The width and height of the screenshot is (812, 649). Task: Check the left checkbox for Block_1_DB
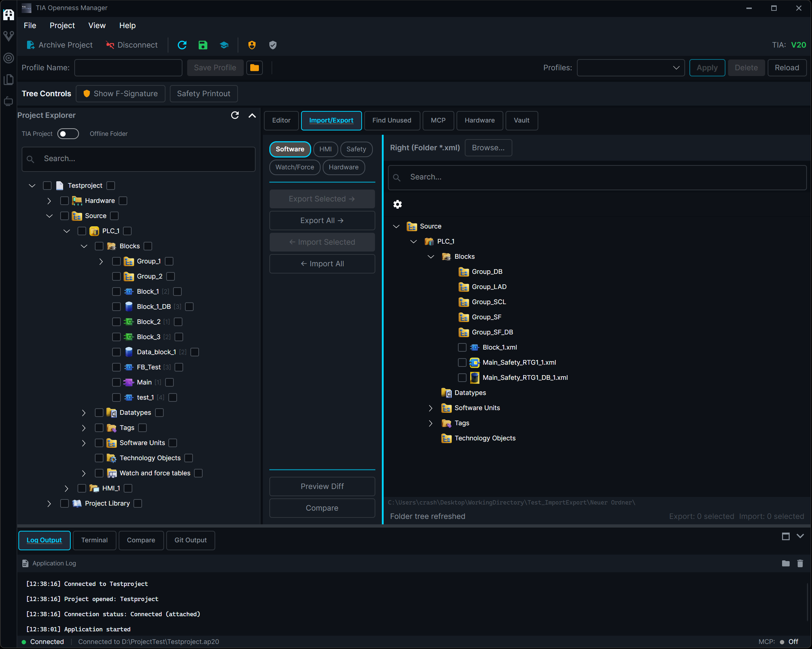point(116,307)
